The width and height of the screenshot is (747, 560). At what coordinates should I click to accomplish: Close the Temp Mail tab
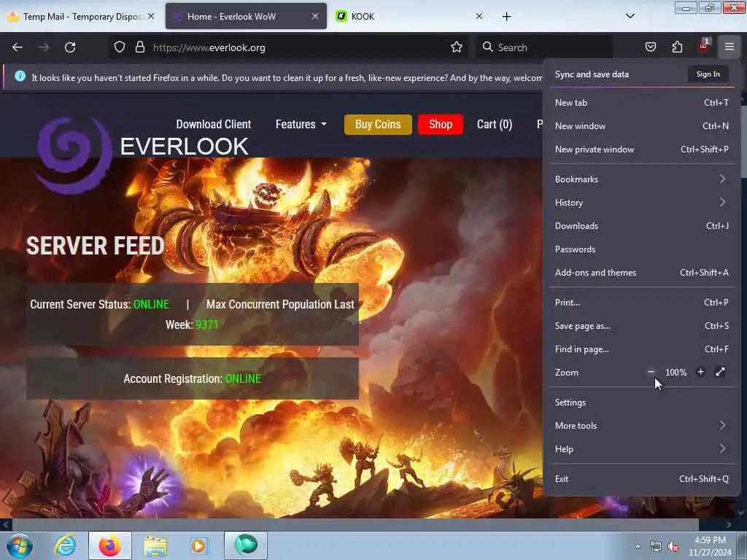point(151,16)
